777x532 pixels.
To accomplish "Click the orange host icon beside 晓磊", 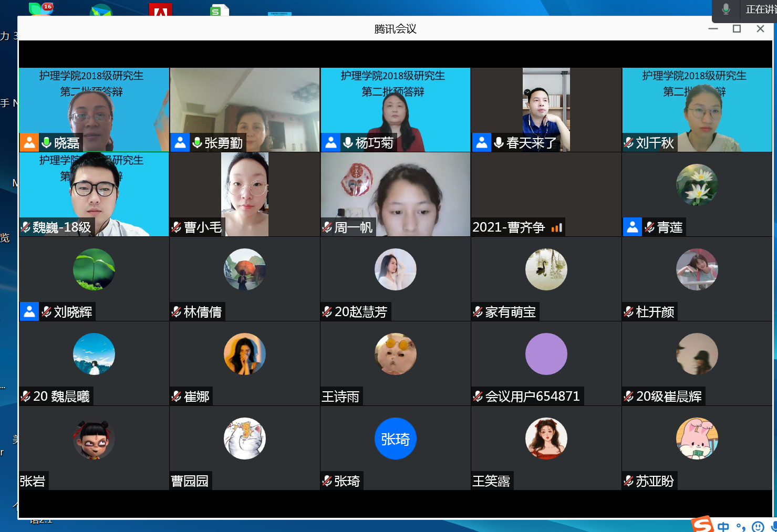I will click(x=29, y=142).
